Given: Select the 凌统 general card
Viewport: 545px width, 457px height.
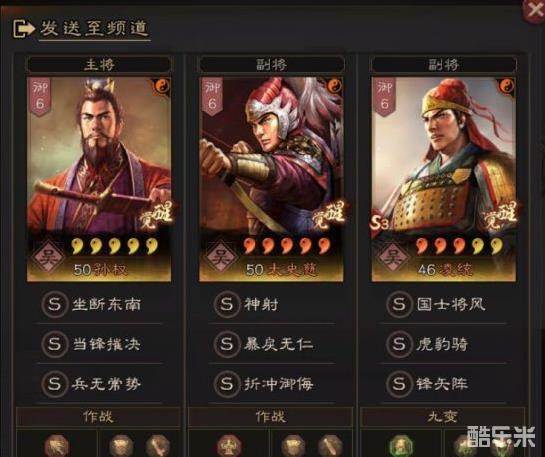Looking at the screenshot, I should pos(444,179).
